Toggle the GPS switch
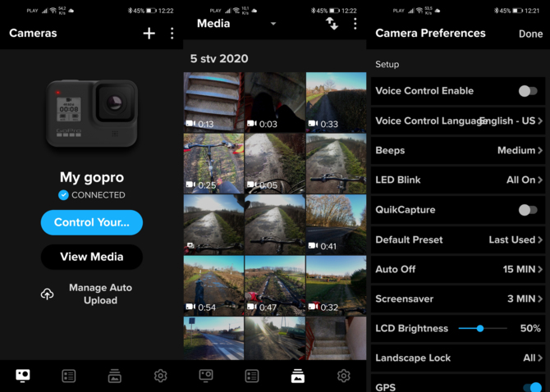 [x=533, y=387]
